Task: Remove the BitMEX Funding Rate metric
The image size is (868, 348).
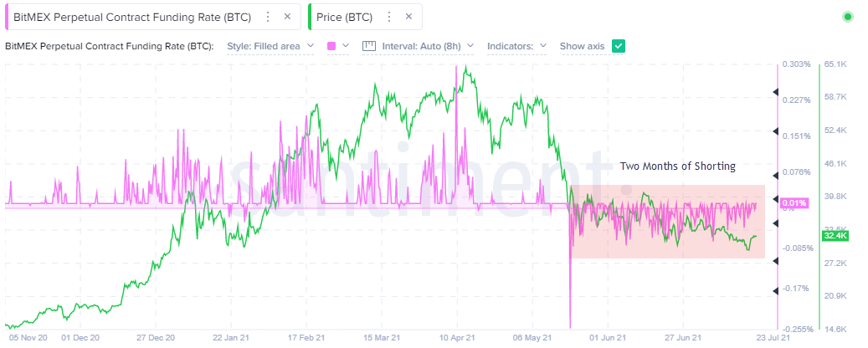Action: pyautogui.click(x=288, y=17)
